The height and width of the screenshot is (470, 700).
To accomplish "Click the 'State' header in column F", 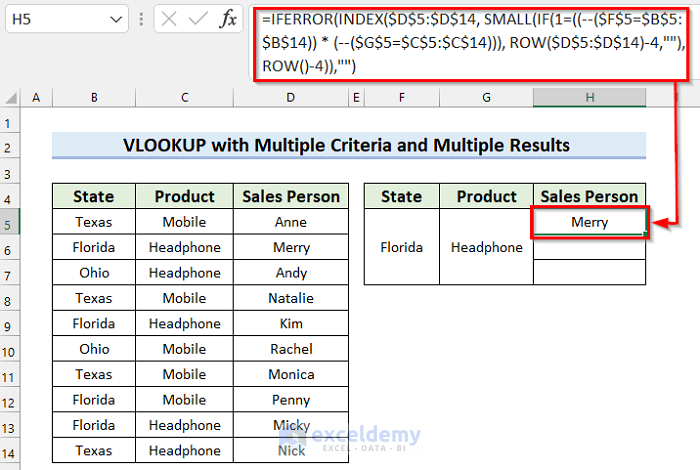I will (402, 196).
